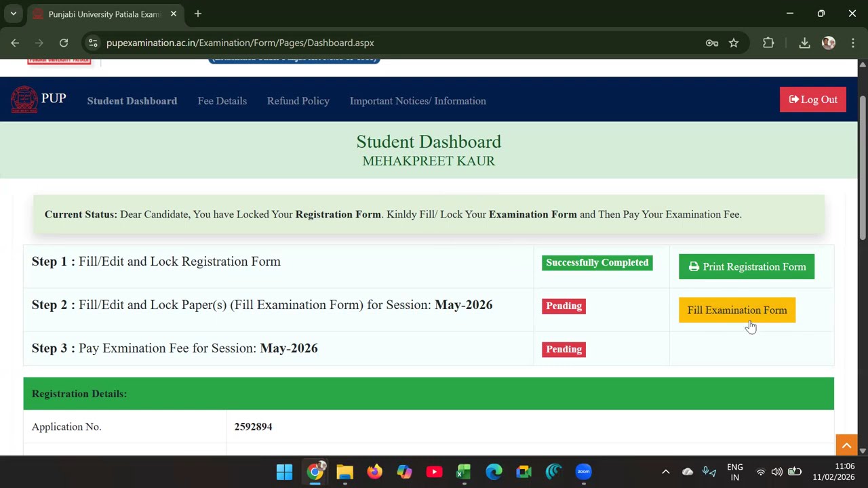Open Copilot from the taskbar
The height and width of the screenshot is (488, 868).
[x=404, y=472]
